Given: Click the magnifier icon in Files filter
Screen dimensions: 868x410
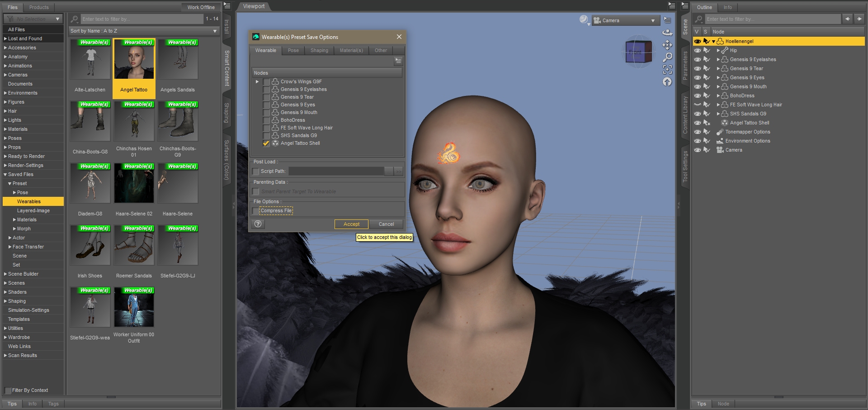Looking at the screenshot, I should pyautogui.click(x=75, y=19).
